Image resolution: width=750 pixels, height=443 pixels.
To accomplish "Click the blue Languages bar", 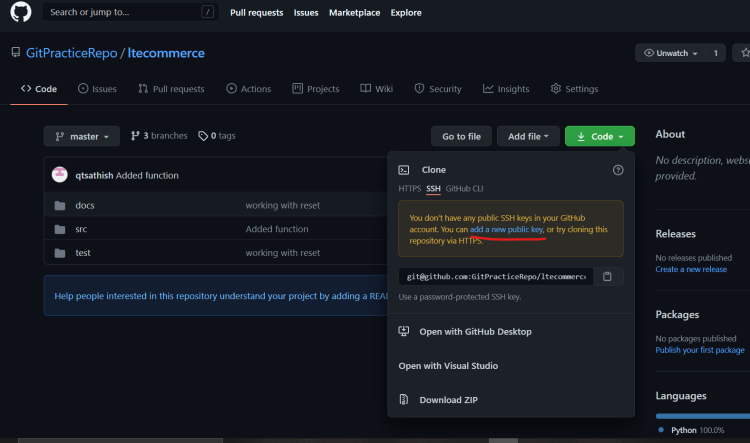I will click(703, 416).
